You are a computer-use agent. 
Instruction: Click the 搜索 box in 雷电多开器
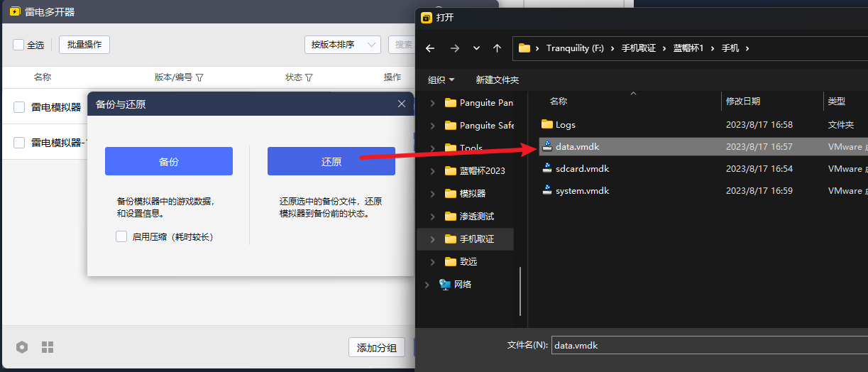click(x=401, y=45)
